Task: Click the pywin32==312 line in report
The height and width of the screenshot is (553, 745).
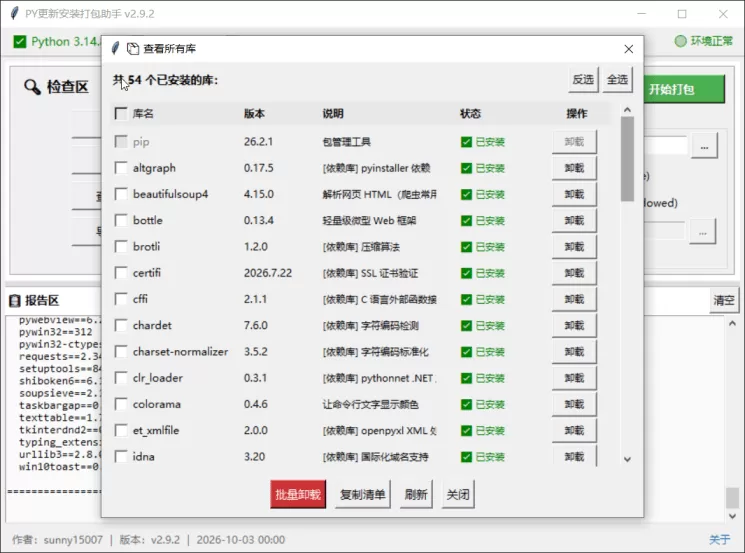Action: coord(56,332)
